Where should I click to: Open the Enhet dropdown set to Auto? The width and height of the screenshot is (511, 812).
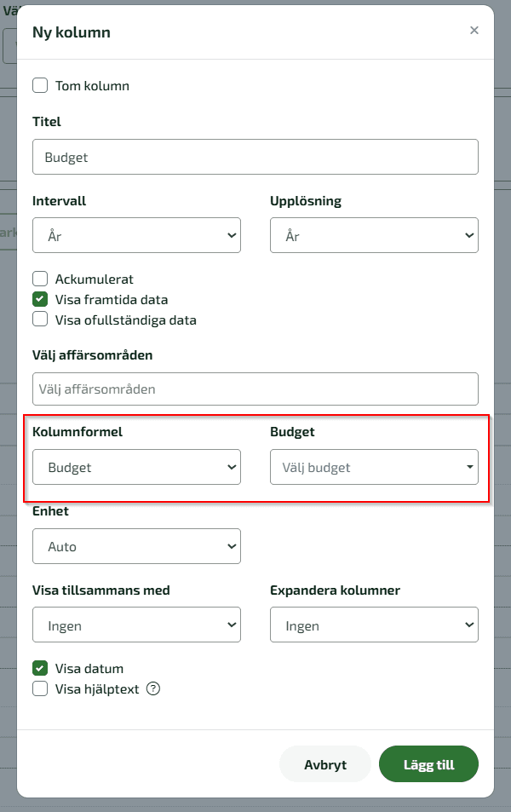[136, 546]
